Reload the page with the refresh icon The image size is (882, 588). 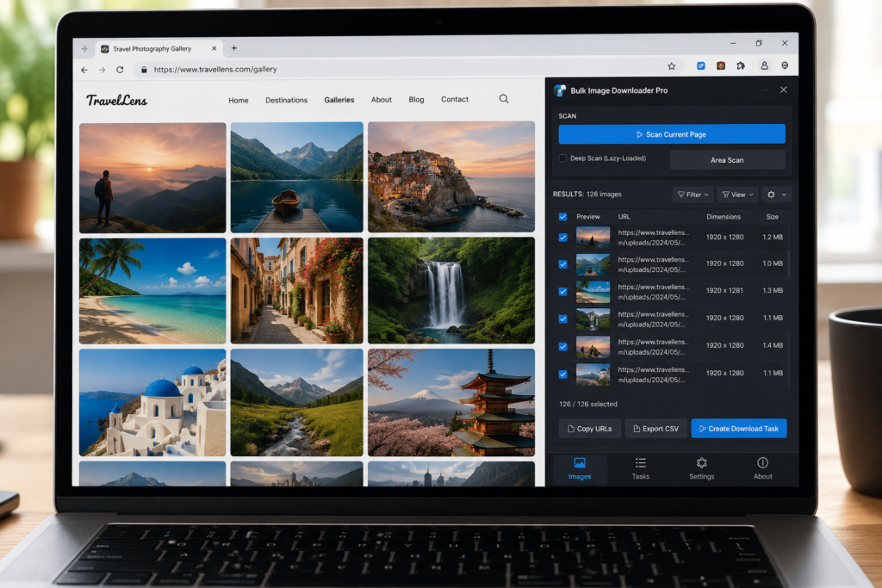coord(120,70)
